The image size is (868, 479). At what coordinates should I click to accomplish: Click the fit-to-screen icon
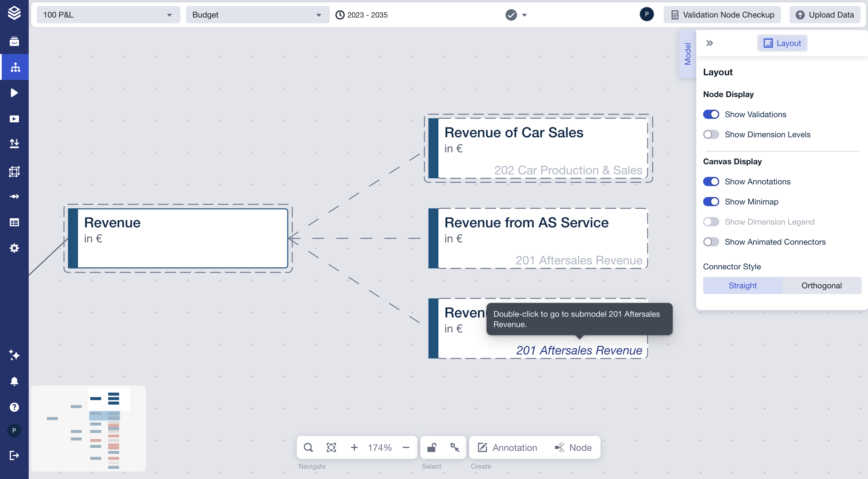coord(331,447)
